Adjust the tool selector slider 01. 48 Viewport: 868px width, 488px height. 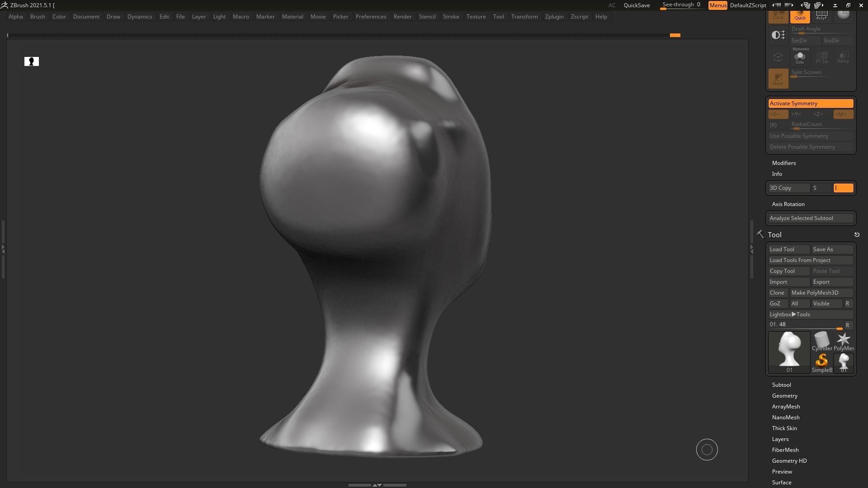coord(806,325)
